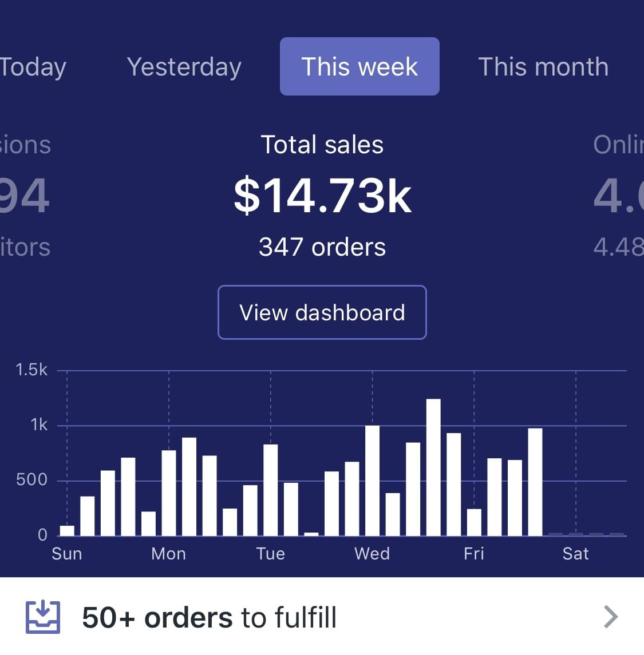This screenshot has width=644, height=655.
Task: Tap the partially visible Online card at right
Action: point(618,194)
